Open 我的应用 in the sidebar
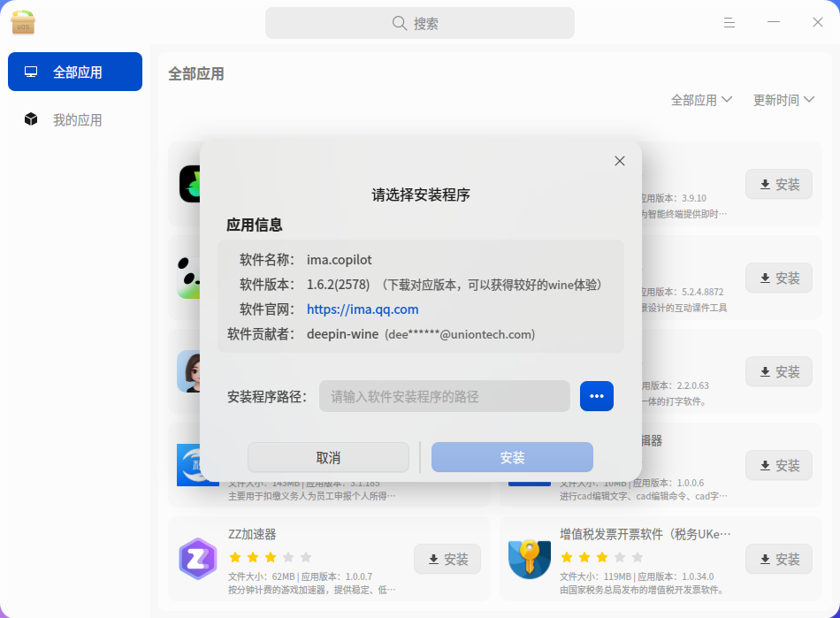The image size is (840, 618). click(x=75, y=119)
